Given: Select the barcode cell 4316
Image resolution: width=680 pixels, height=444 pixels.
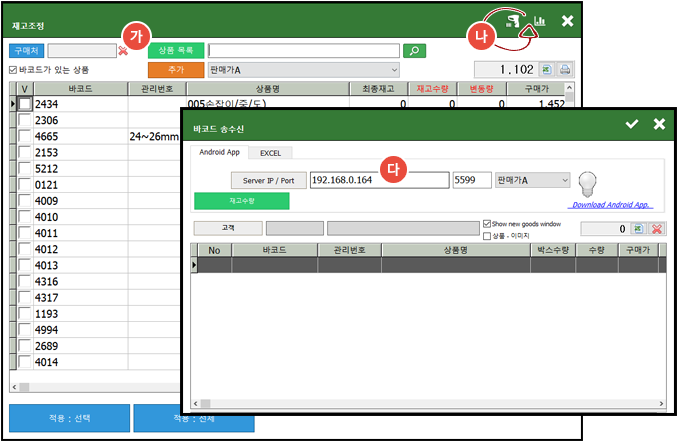Looking at the screenshot, I should point(81,281).
